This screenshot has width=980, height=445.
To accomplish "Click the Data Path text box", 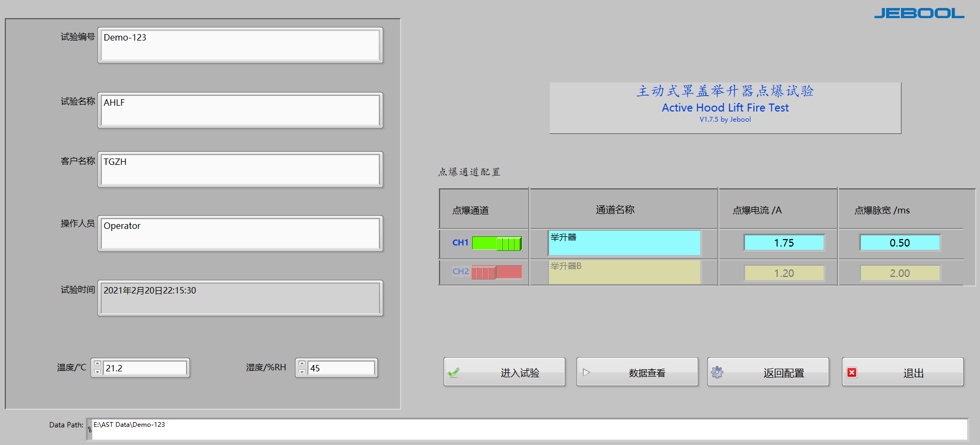I will [x=529, y=430].
